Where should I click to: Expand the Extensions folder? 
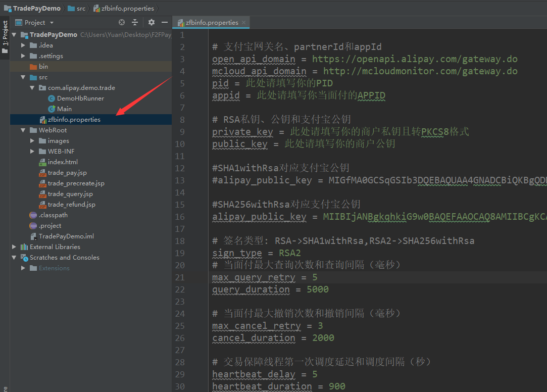tap(23, 268)
